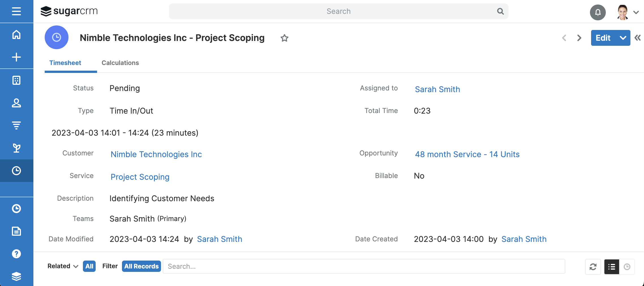Screen dimensions: 644x286
Task: Expand the Related dropdown
Action: pyautogui.click(x=63, y=266)
